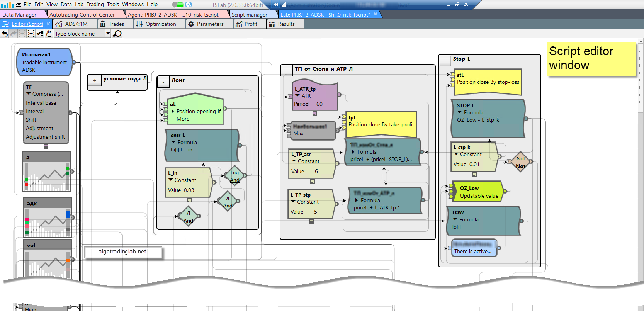Close the Lab PRBJ-2_ADSK tab
This screenshot has height=311, width=644.
pyautogui.click(x=376, y=14)
